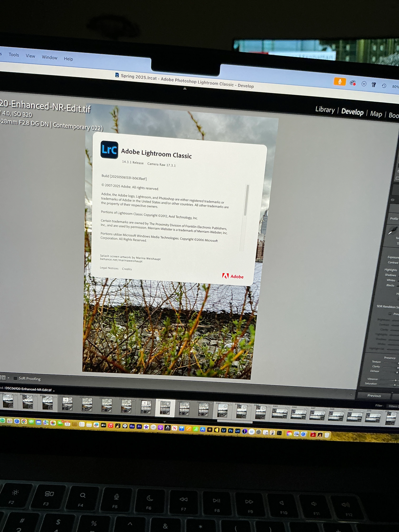The image size is (399, 532).
Task: Launch Premiere Pro from the dock
Action: 139,426
